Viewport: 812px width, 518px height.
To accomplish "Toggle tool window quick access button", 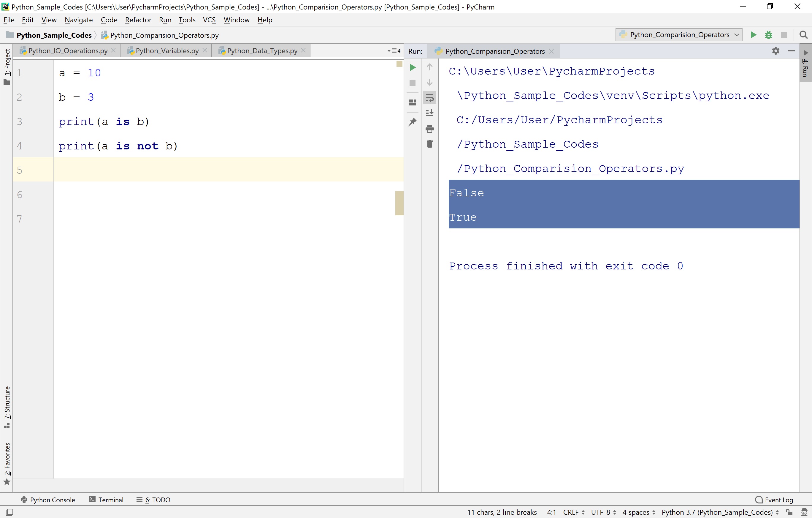I will 9,512.
